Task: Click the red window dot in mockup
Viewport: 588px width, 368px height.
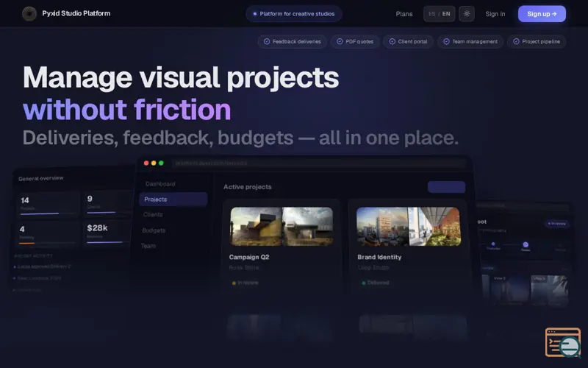Action: 146,163
